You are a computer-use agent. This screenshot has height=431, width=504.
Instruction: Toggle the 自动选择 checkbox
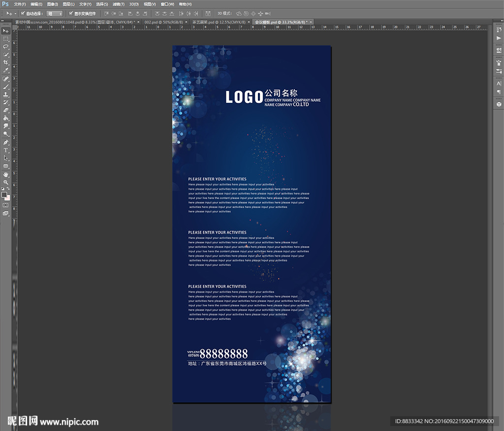pyautogui.click(x=23, y=13)
